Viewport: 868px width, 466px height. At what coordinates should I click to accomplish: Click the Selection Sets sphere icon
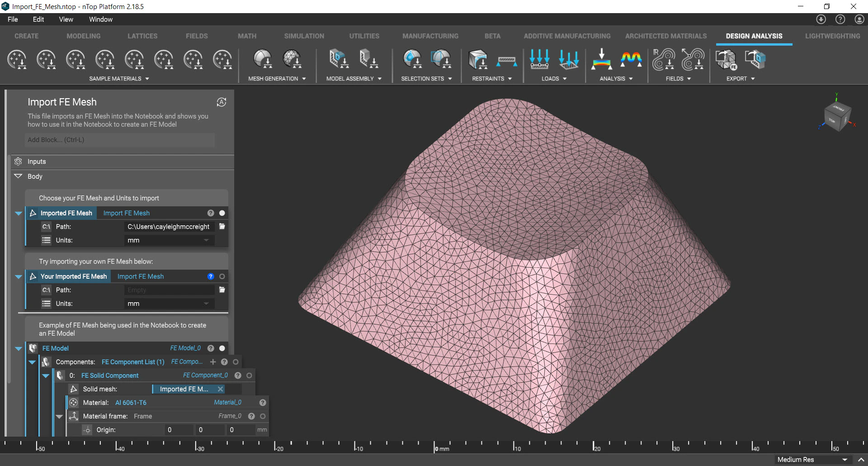tap(411, 59)
